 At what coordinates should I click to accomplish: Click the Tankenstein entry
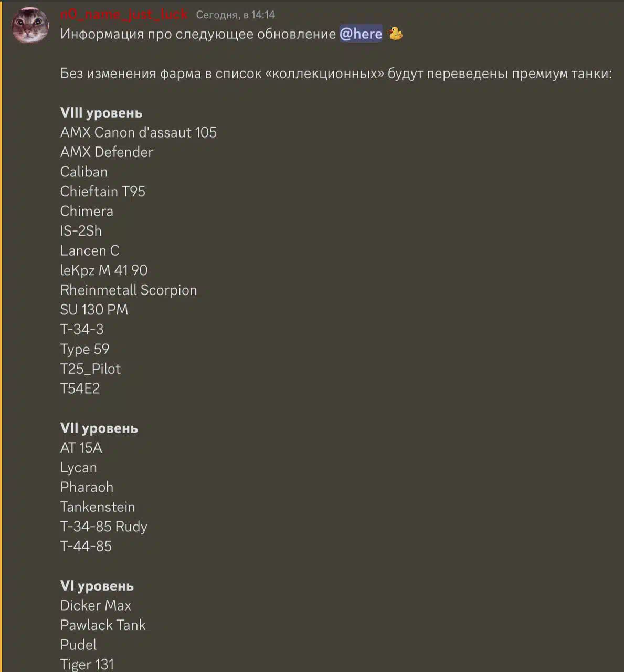pyautogui.click(x=98, y=507)
